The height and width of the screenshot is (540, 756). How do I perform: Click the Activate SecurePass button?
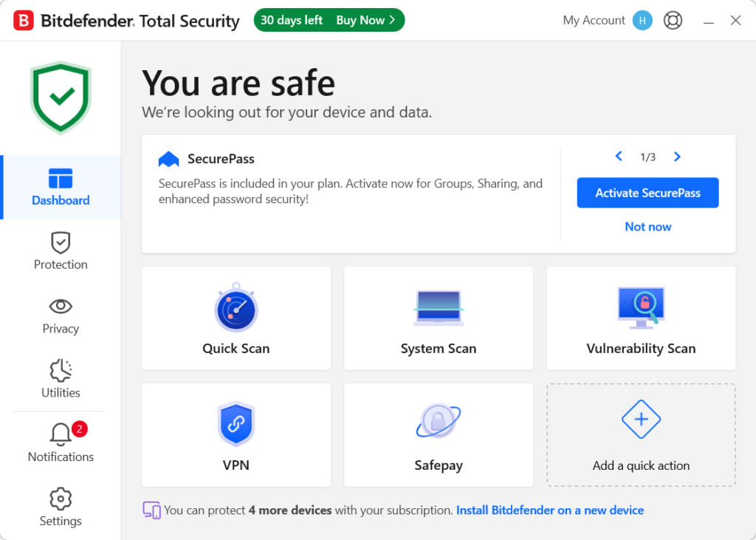click(x=648, y=193)
